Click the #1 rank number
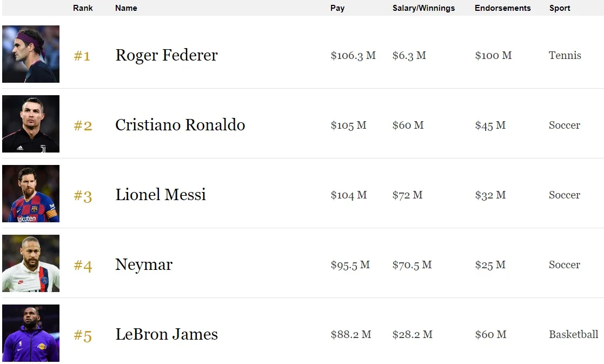 (x=82, y=56)
